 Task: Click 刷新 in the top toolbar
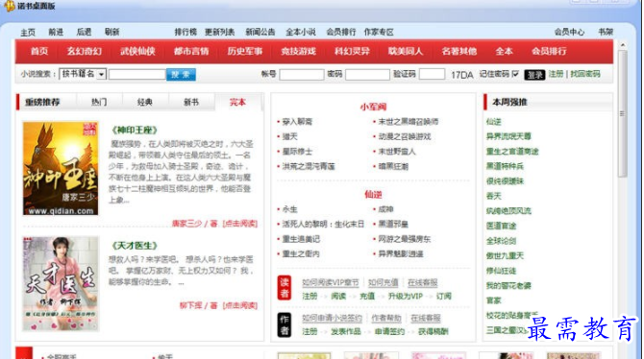click(x=111, y=32)
